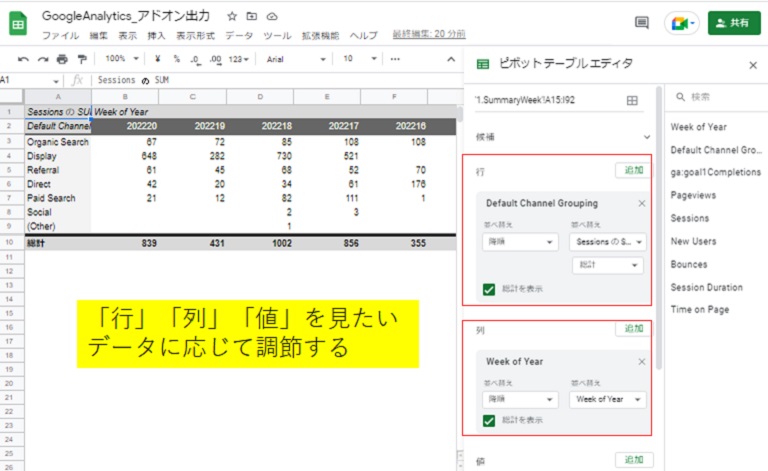
Task: Open the comment history icon
Action: click(642, 23)
